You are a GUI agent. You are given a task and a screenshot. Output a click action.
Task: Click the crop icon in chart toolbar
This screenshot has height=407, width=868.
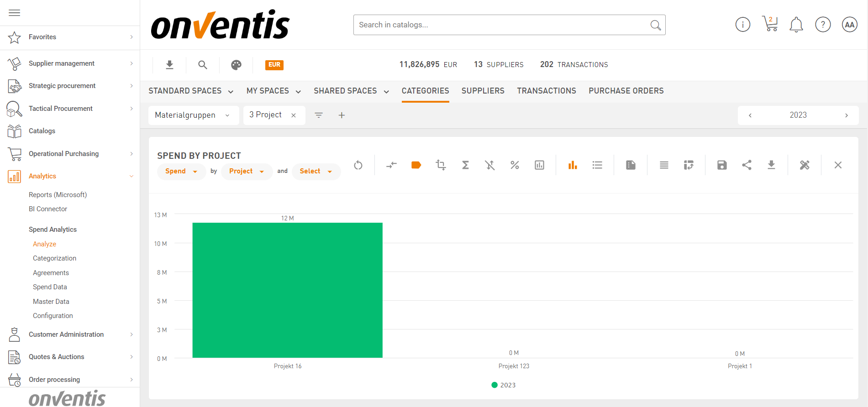pos(441,165)
